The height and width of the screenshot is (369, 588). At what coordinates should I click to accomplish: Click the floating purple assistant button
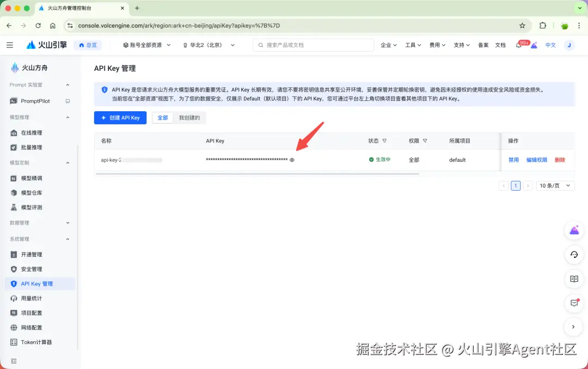574,230
